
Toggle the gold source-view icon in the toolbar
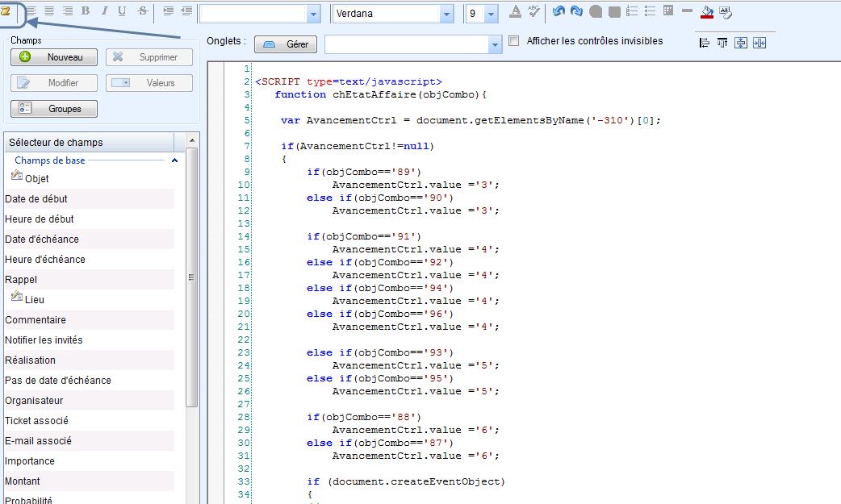point(6,11)
